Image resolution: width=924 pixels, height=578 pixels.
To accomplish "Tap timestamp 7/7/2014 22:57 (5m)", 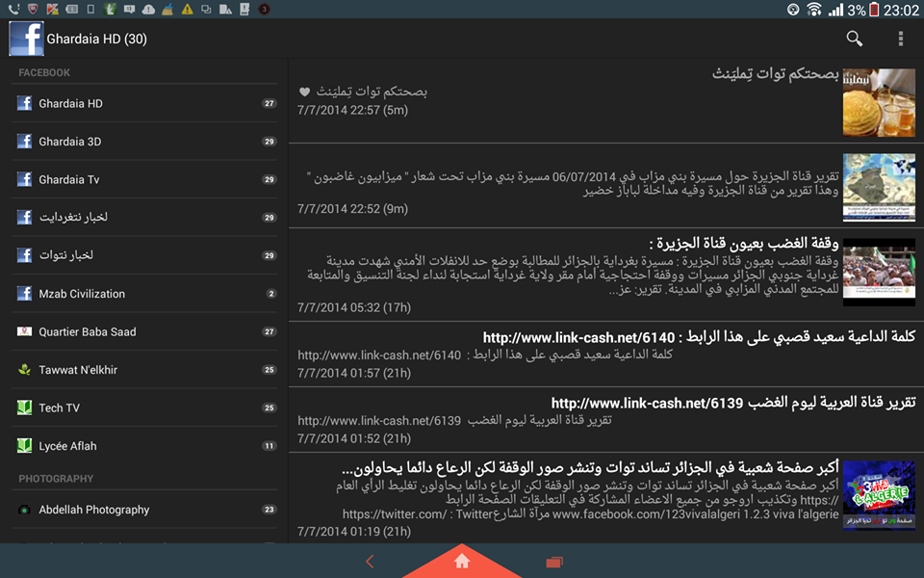I will (x=352, y=110).
